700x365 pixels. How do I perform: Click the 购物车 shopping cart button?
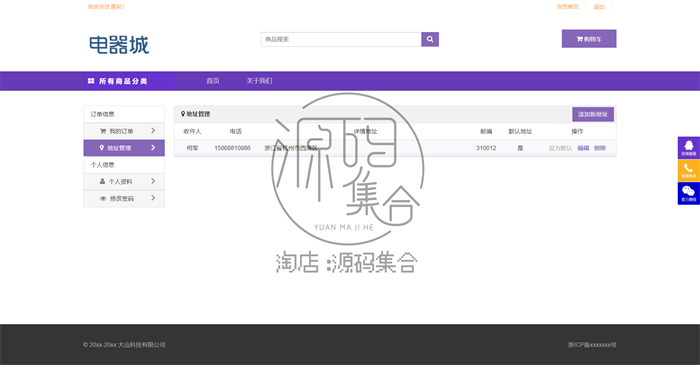[589, 39]
